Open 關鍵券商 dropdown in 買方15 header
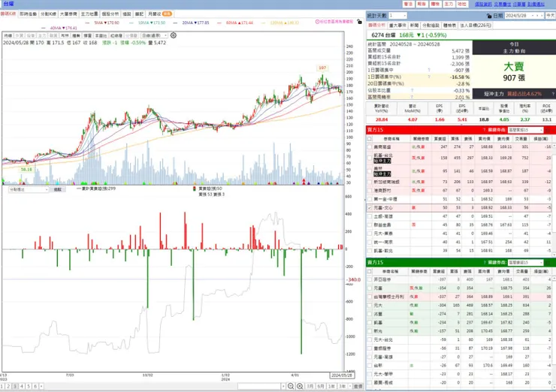 pyautogui.click(x=525, y=130)
